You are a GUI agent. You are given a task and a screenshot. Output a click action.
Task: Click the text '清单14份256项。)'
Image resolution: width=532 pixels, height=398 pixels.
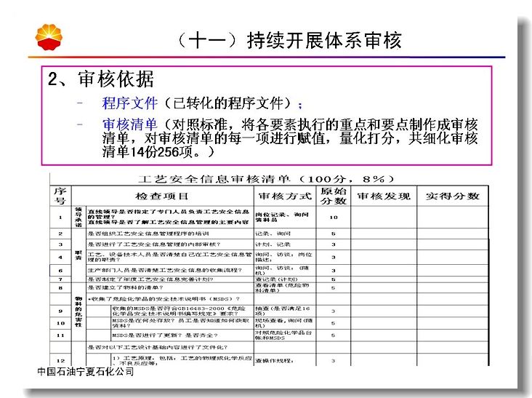pos(158,151)
